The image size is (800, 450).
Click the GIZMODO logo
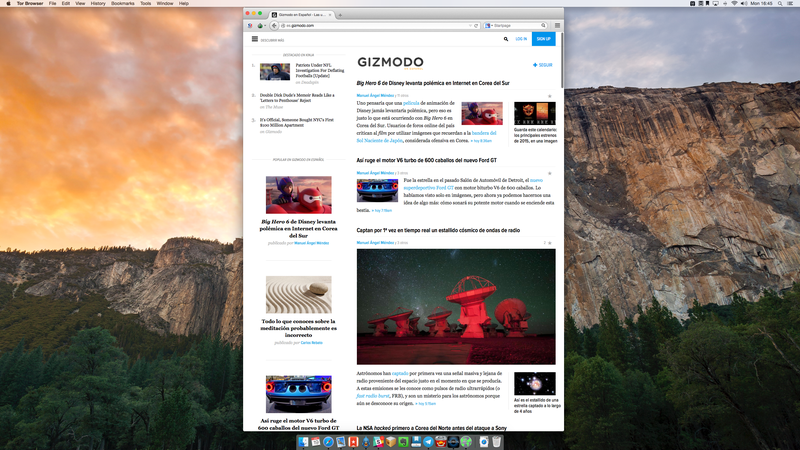390,63
